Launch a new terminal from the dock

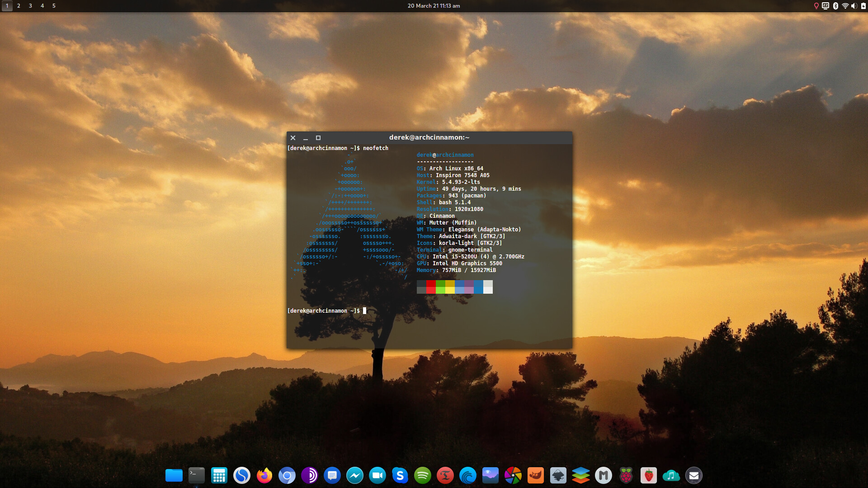[196, 475]
